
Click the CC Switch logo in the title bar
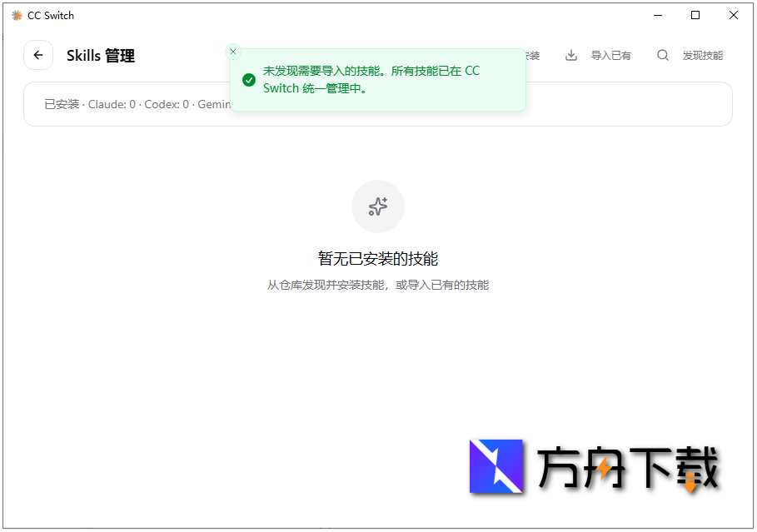(x=17, y=15)
